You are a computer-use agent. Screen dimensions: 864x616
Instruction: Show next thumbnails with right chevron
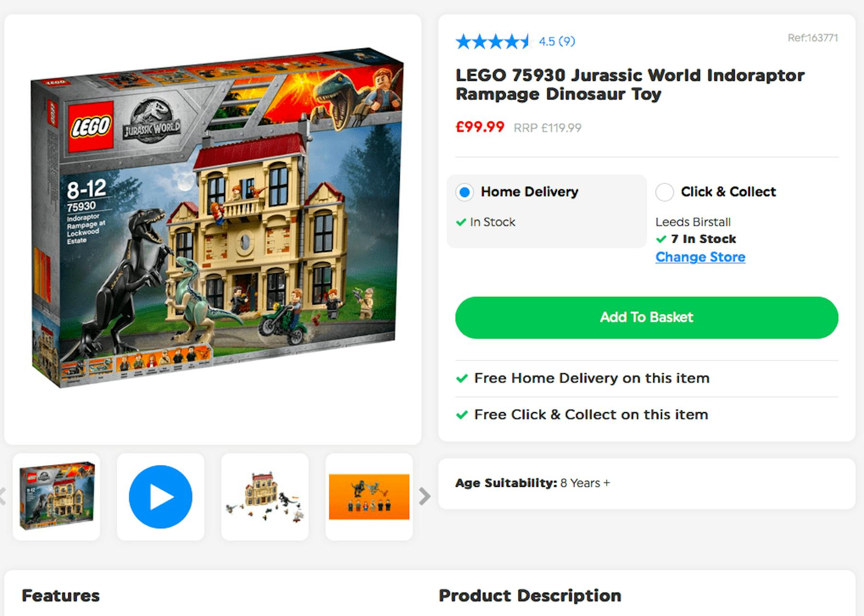click(424, 497)
